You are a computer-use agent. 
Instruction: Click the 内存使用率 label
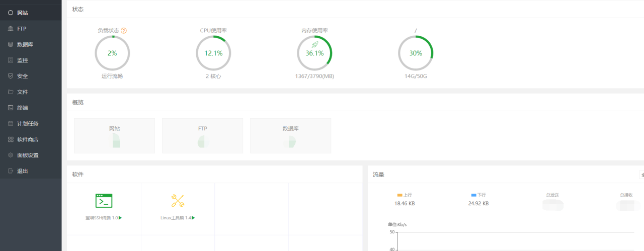[x=314, y=31]
